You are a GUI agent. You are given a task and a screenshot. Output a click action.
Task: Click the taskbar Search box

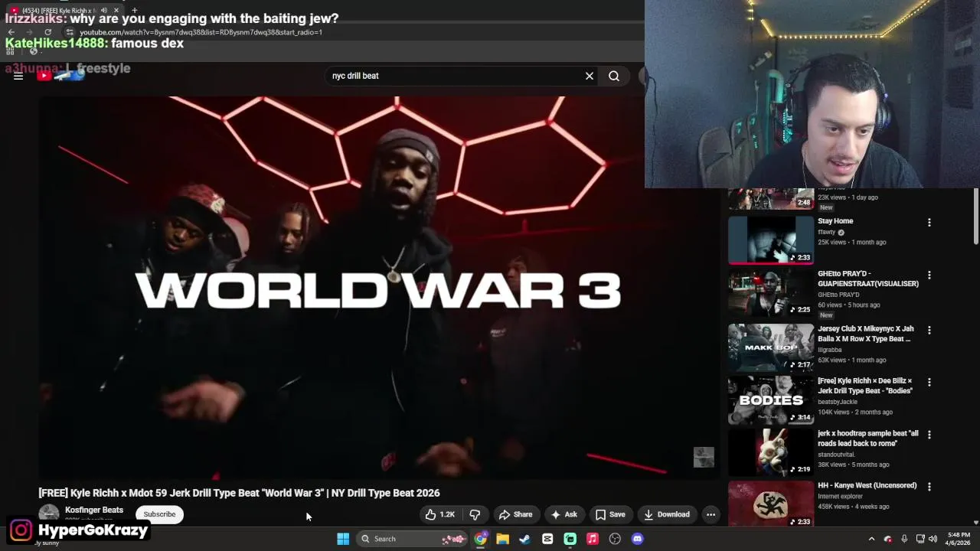[412, 539]
